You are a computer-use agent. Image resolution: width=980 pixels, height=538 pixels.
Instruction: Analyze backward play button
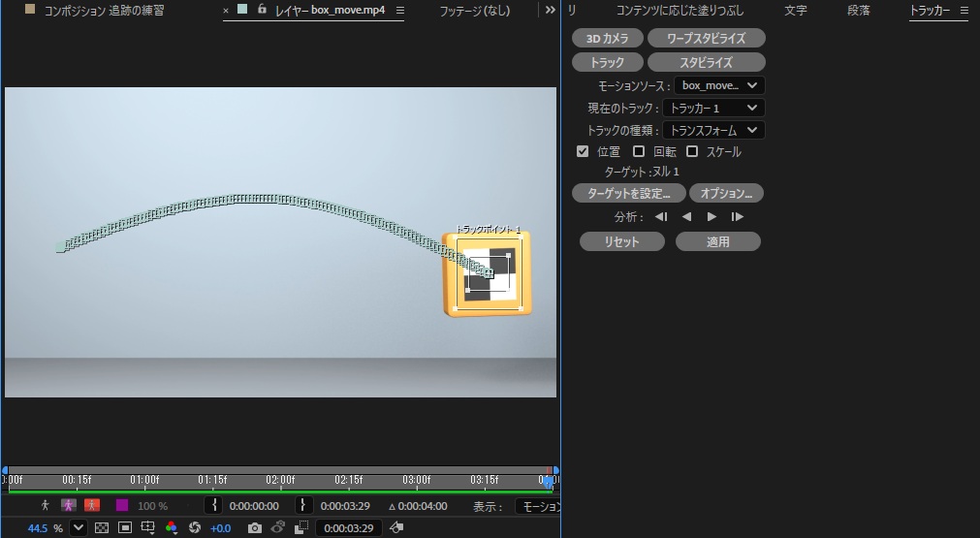pyautogui.click(x=687, y=217)
